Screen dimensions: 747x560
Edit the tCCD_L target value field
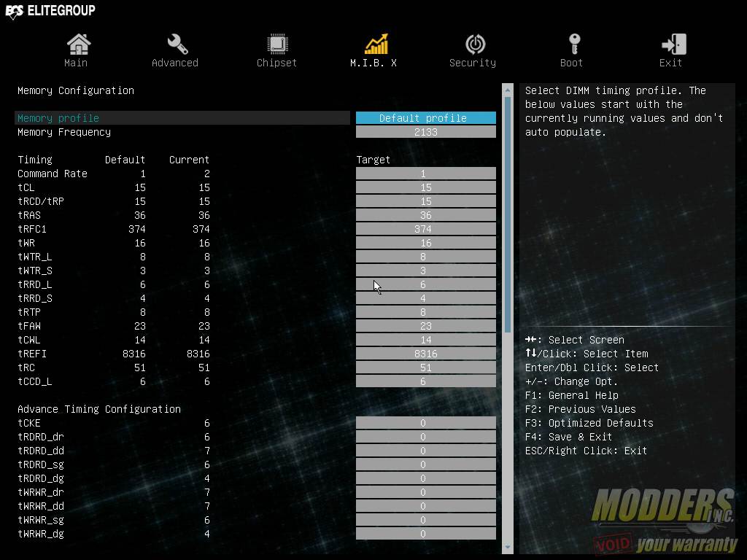click(x=426, y=381)
